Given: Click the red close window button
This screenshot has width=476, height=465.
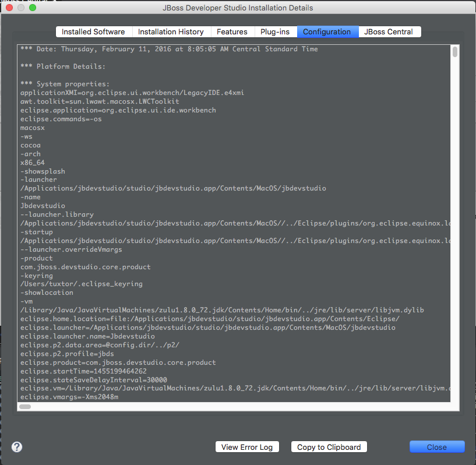Looking at the screenshot, I should click(x=9, y=8).
